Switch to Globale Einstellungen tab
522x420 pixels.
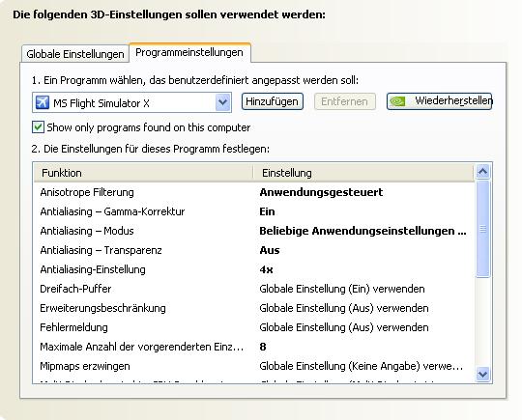click(x=75, y=54)
